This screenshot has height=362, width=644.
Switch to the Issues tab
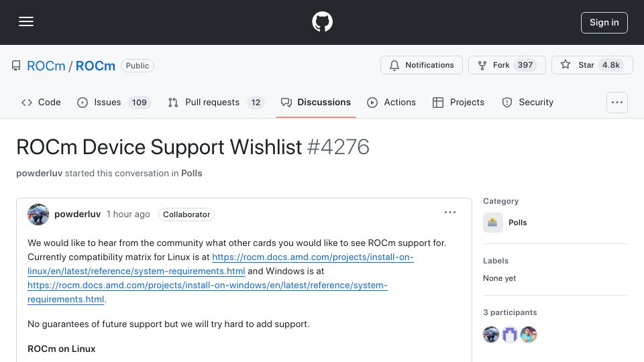114,102
